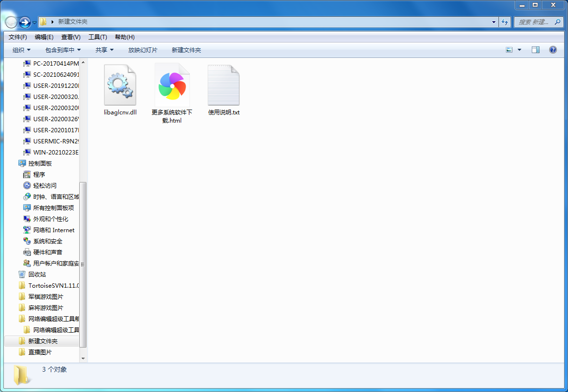Select the 麻将游戏图片 folder in tree
Screen dimensions: 568x392
point(41,308)
